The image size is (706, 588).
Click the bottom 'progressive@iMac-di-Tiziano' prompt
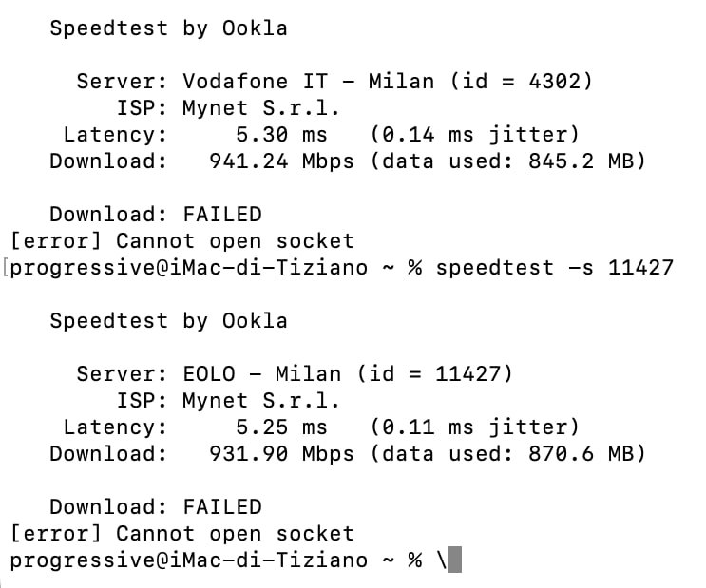(189, 560)
